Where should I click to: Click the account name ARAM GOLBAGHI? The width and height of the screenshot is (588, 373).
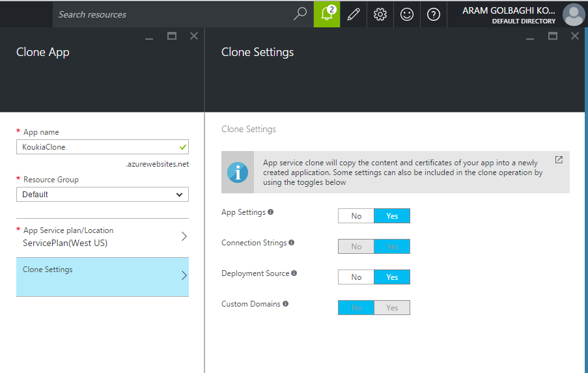[509, 10]
